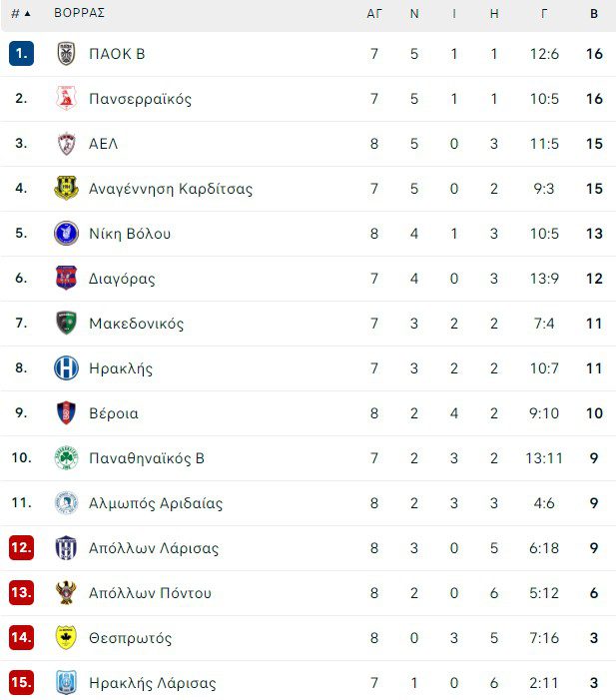Sort standings by Γ goals column header
Screen dimensions: 616x700
click(x=544, y=14)
